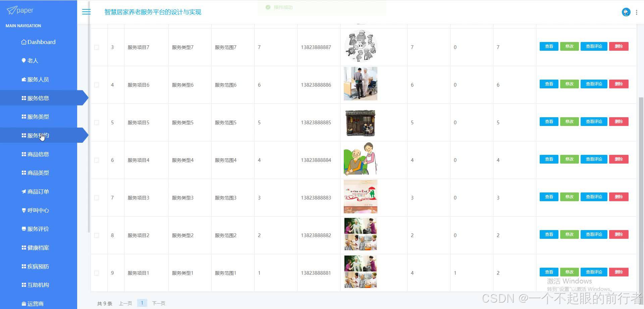Click the icon beside 运营商
Viewport: 644px width, 309px height.
pyautogui.click(x=24, y=304)
